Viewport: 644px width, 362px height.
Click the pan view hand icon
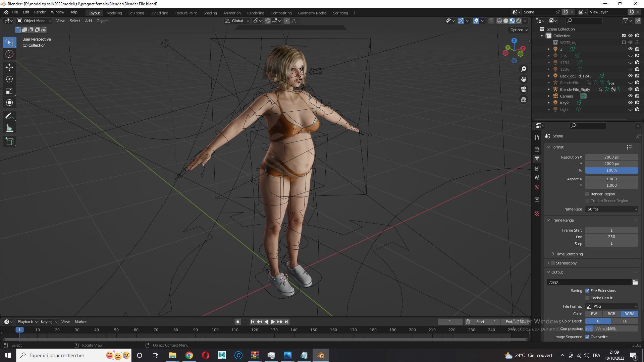click(524, 79)
